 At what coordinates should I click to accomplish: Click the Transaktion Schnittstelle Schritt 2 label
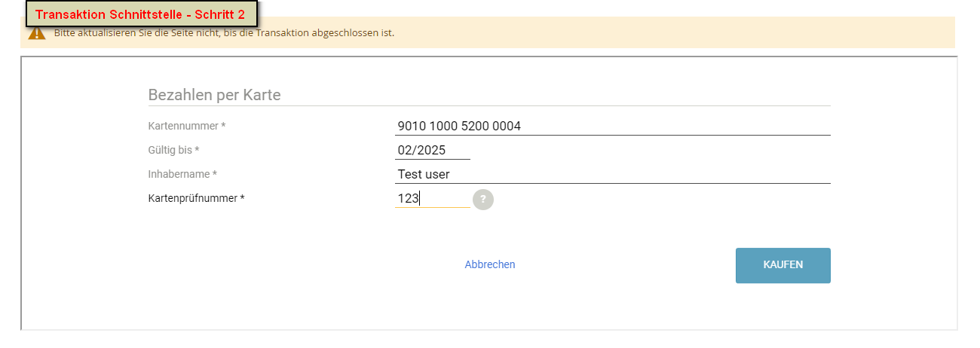click(x=140, y=14)
